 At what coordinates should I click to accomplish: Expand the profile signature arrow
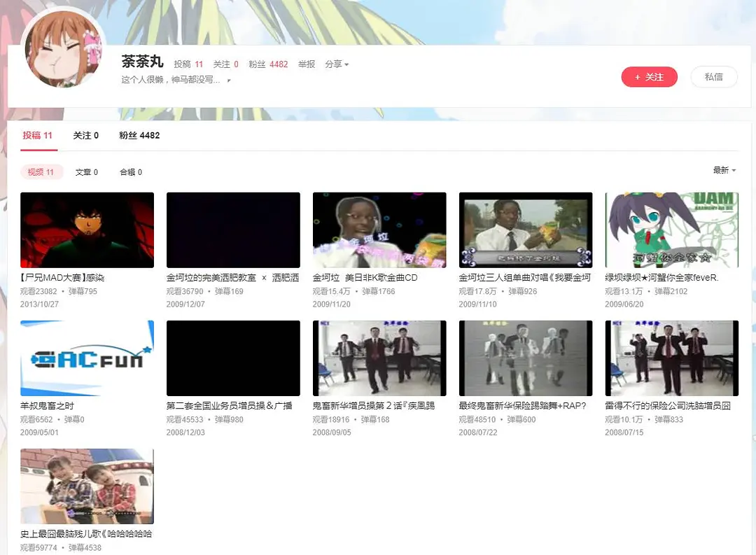click(229, 80)
